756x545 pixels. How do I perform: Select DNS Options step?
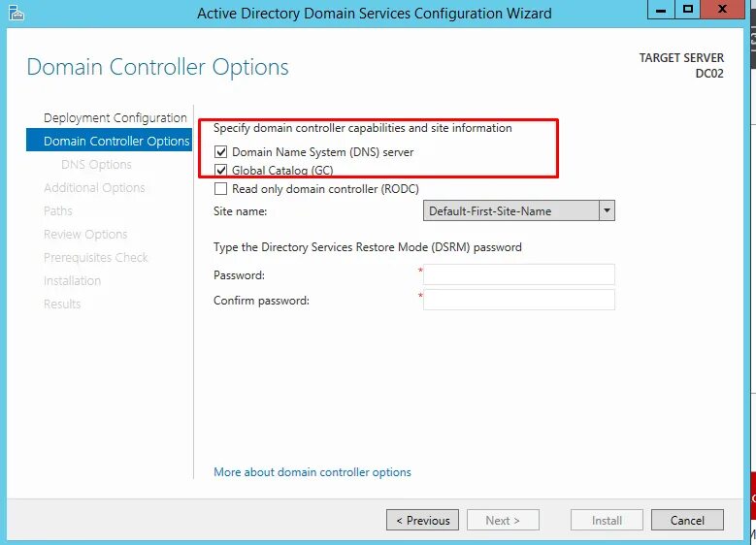click(96, 164)
